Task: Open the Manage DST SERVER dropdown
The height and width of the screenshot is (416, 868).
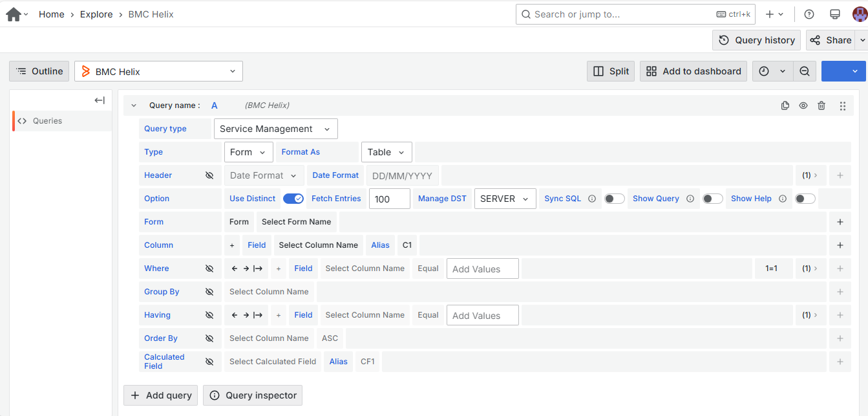Action: (x=505, y=199)
